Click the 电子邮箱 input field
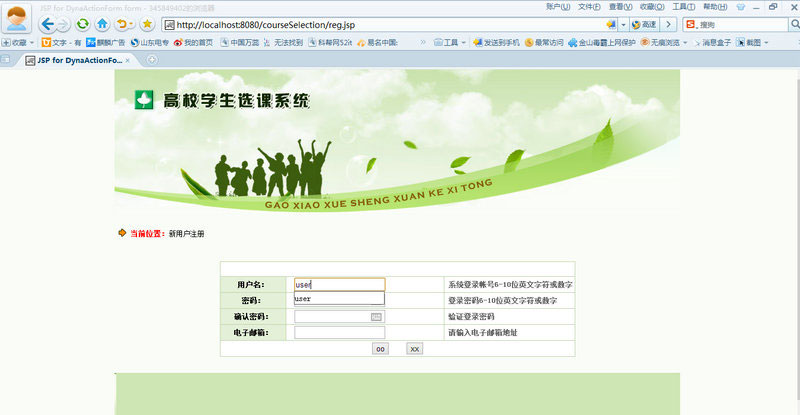This screenshot has width=800, height=415. tap(339, 332)
